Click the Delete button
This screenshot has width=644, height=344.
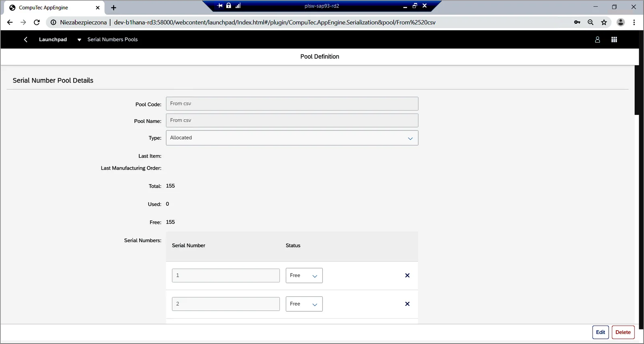coord(623,332)
